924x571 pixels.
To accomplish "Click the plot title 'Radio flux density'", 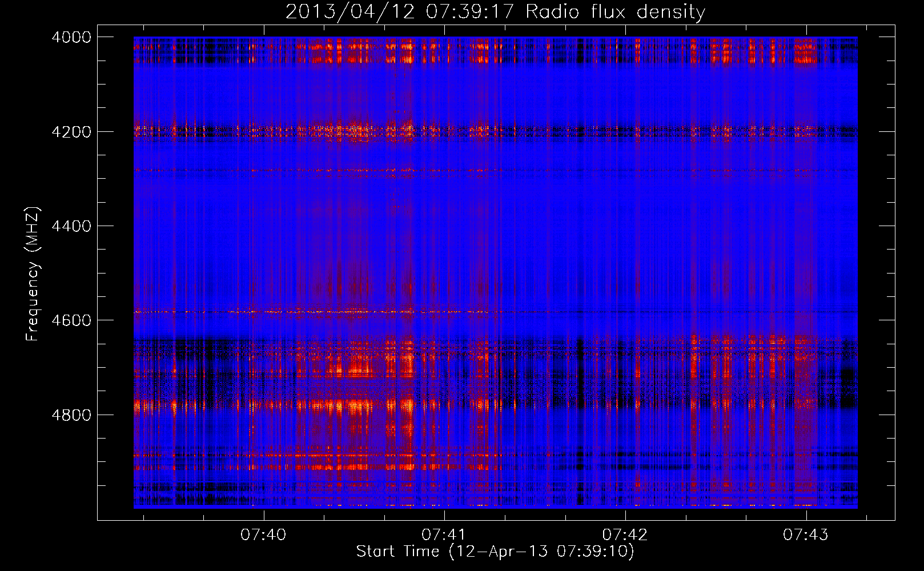I will [x=615, y=11].
